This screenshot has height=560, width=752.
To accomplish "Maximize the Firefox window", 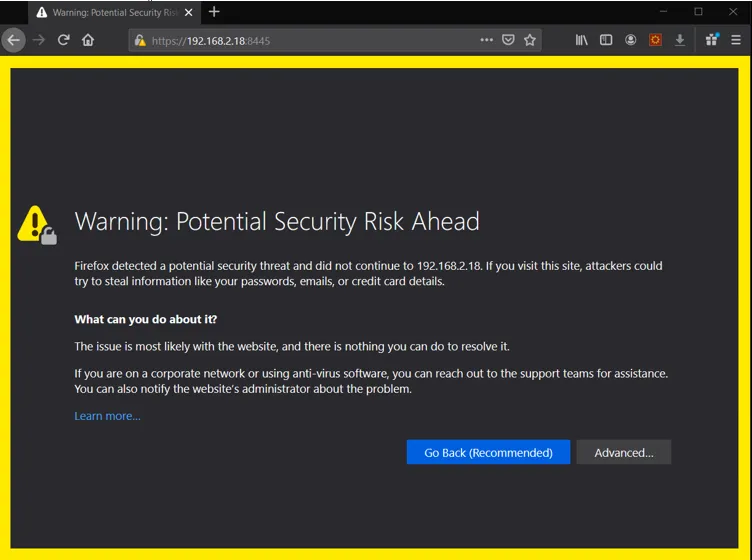I will click(x=698, y=12).
